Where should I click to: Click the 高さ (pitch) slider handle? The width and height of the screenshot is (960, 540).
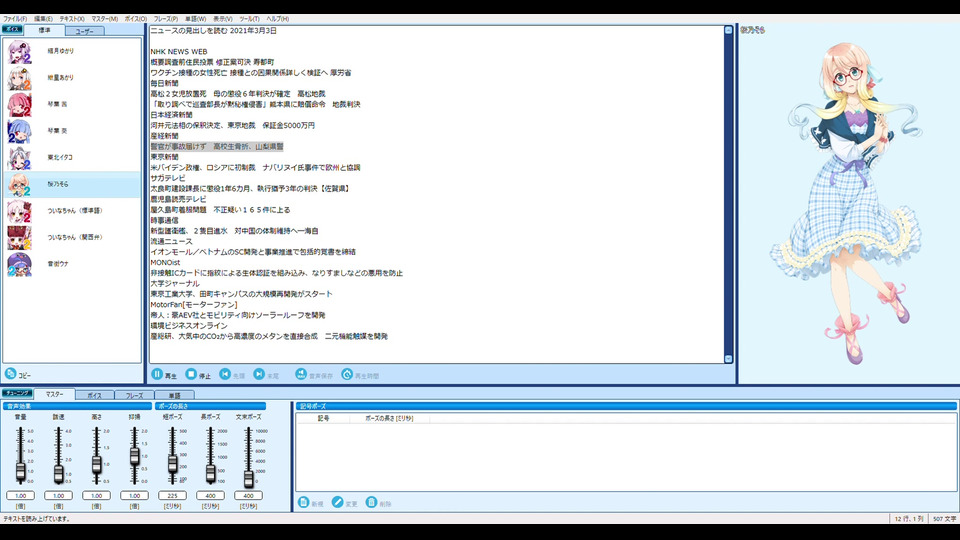pos(96,464)
